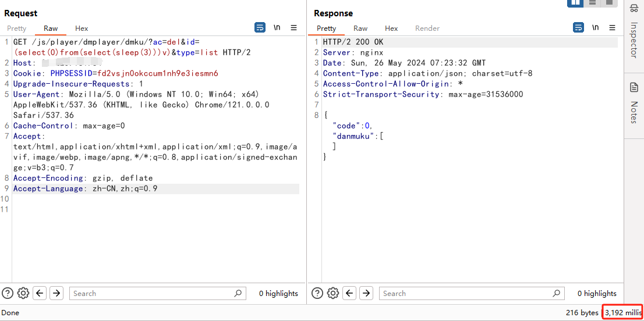
Task: Click the help icon below Response panel
Action: (317, 293)
